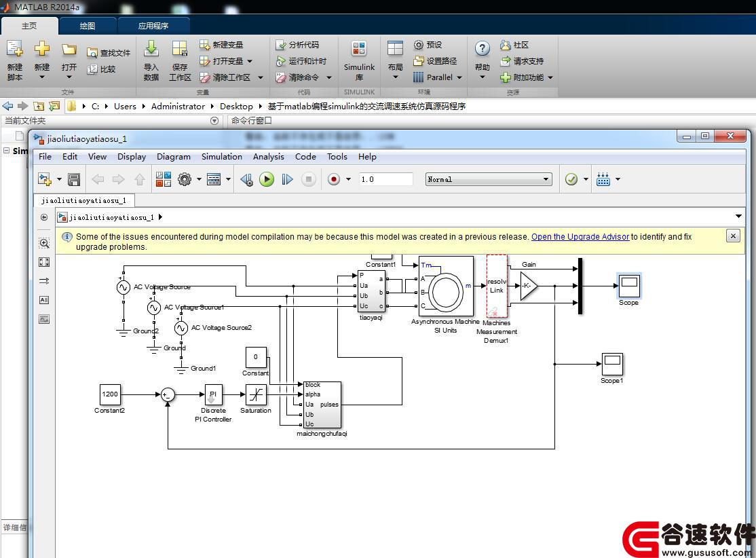756x558 pixels.
Task: Click the up-one-folder icon in address bar
Action: tap(39, 106)
